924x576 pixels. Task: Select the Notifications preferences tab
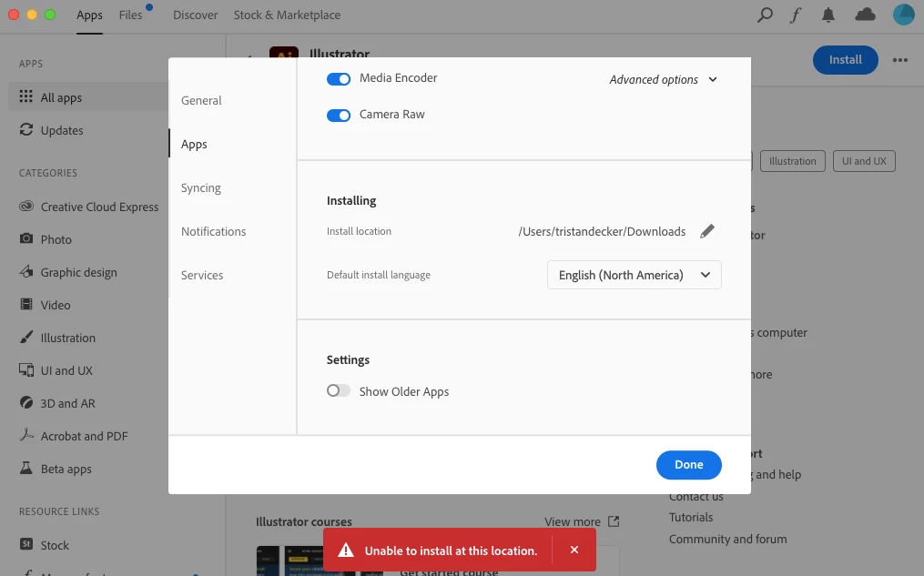(x=213, y=231)
